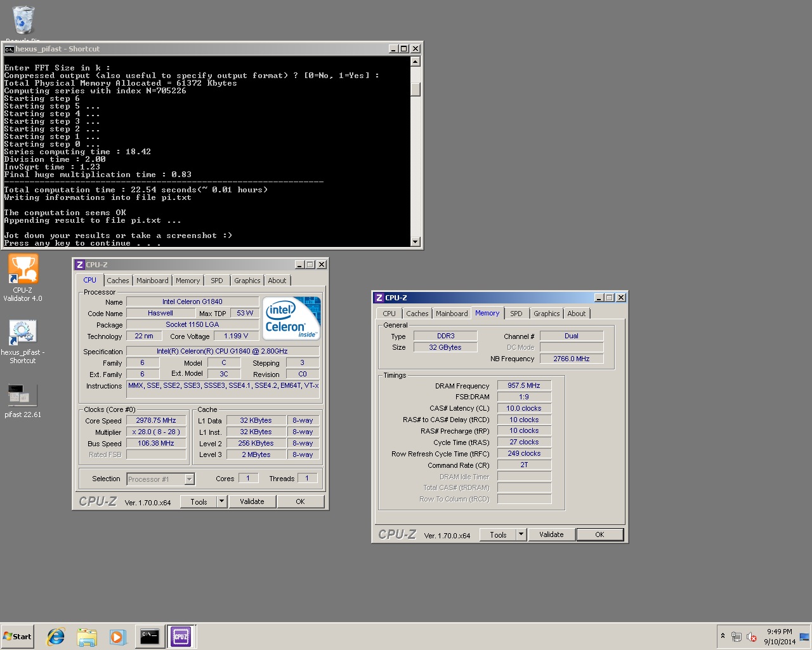Viewport: 812px width, 650px height.
Task: Click console scrollbar down arrow
Action: pos(416,241)
